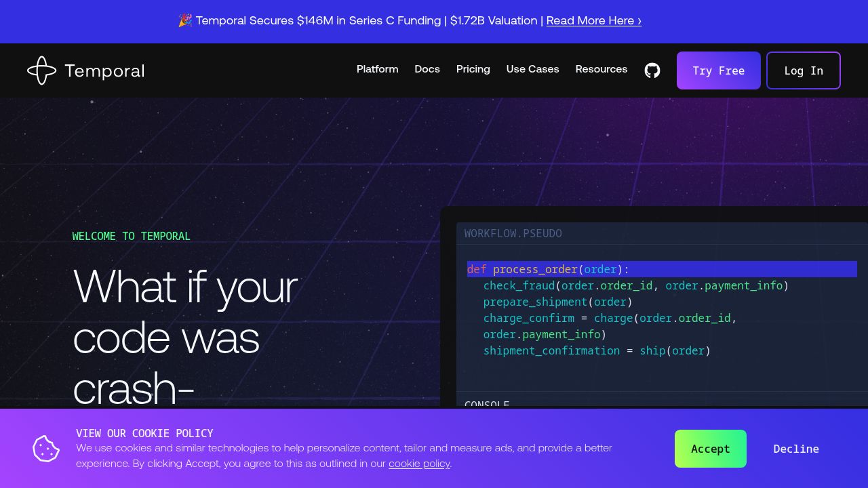868x488 pixels.
Task: Select the WORKFLOW.PSEUDO tab label
Action: point(513,233)
